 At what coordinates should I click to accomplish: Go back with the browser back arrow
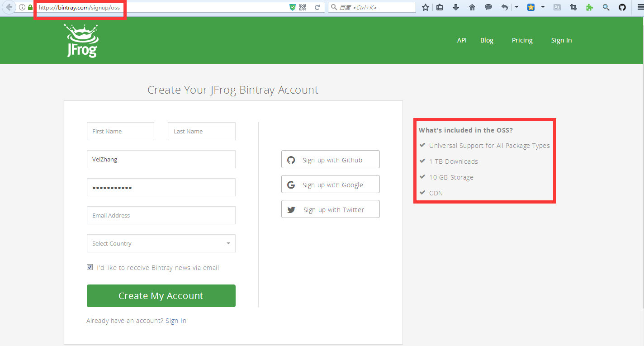click(9, 7)
